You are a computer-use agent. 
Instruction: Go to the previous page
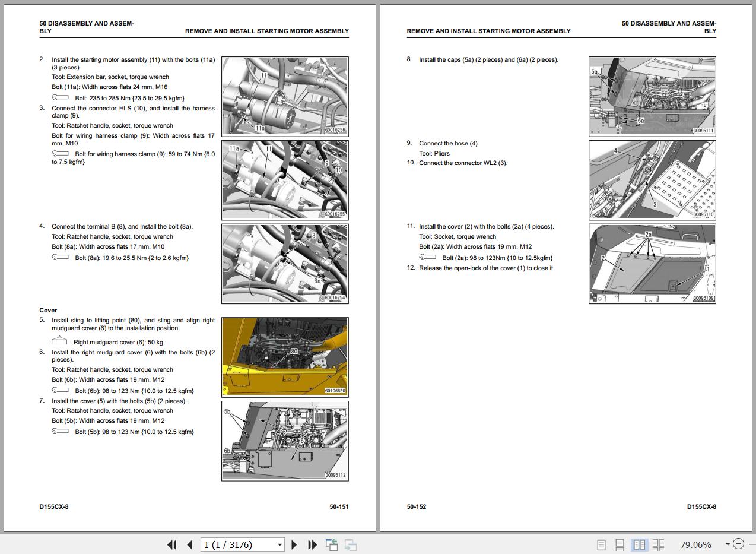click(190, 544)
